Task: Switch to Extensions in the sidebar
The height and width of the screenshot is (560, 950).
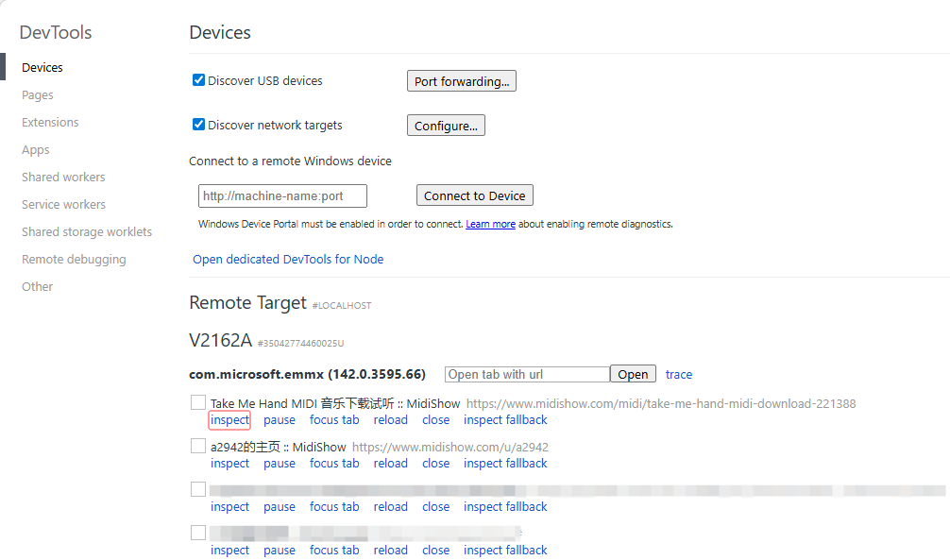Action: [50, 123]
